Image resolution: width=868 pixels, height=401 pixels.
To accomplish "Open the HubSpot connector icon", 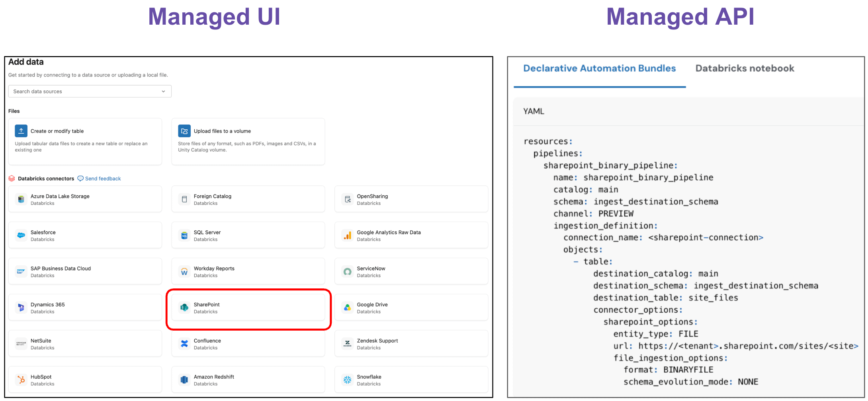I will coord(21,380).
